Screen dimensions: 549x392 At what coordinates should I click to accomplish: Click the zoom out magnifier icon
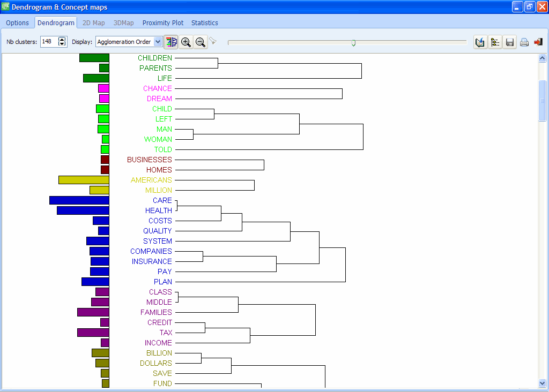201,42
